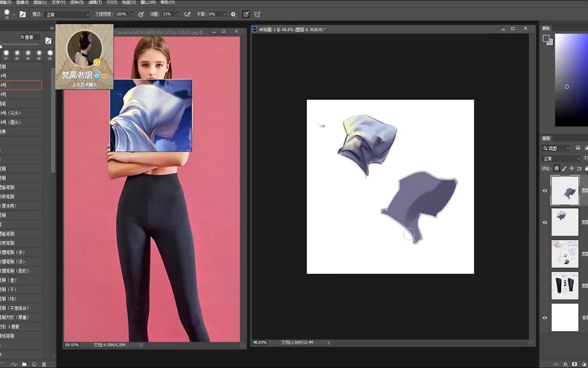Enable lock transparent pixels in the Layers panel
This screenshot has width=588, height=368.
tap(556, 169)
